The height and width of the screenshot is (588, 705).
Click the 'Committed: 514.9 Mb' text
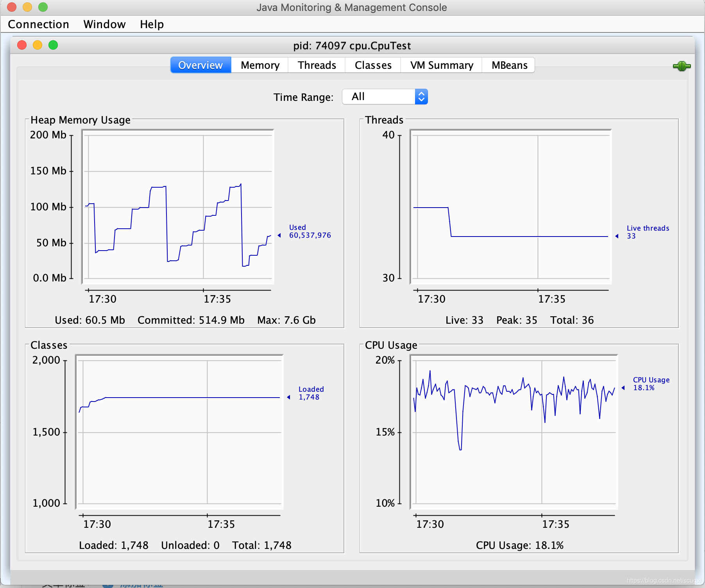coord(191,320)
